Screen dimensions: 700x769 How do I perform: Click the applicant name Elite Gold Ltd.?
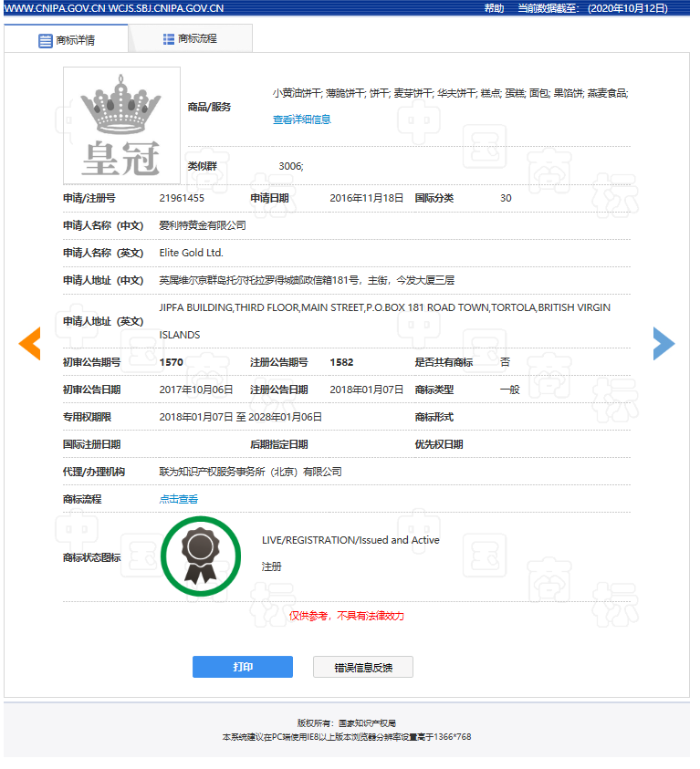(x=191, y=253)
